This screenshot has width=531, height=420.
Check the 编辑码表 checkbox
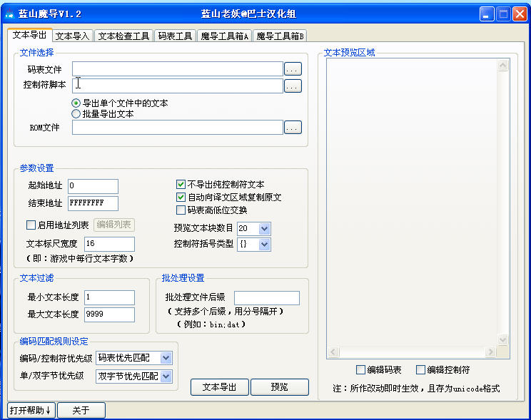pyautogui.click(x=360, y=370)
